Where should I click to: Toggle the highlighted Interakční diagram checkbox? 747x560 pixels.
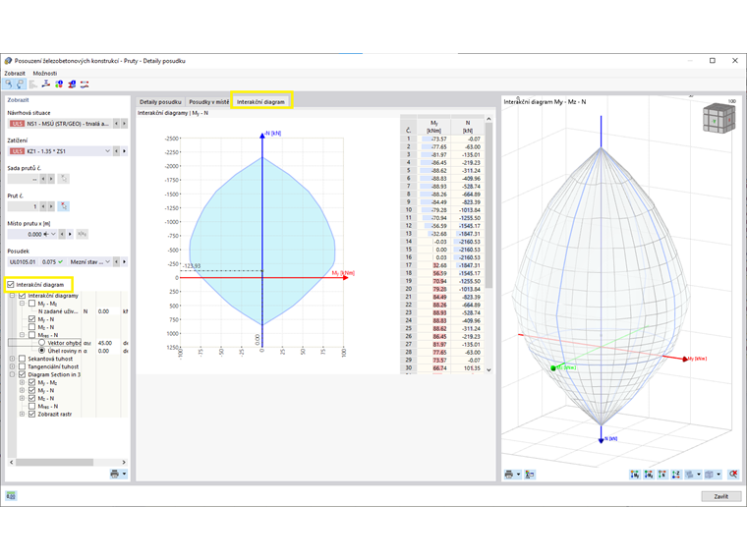(x=11, y=284)
